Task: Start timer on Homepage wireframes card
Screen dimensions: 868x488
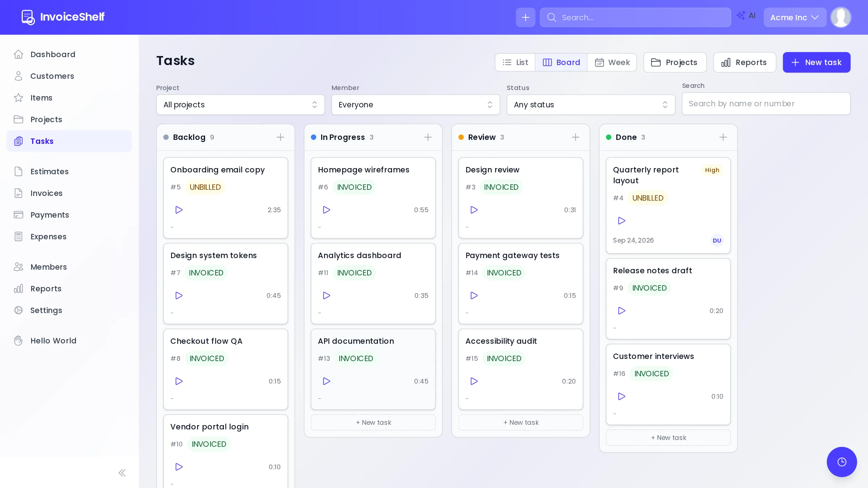Action: click(x=326, y=210)
